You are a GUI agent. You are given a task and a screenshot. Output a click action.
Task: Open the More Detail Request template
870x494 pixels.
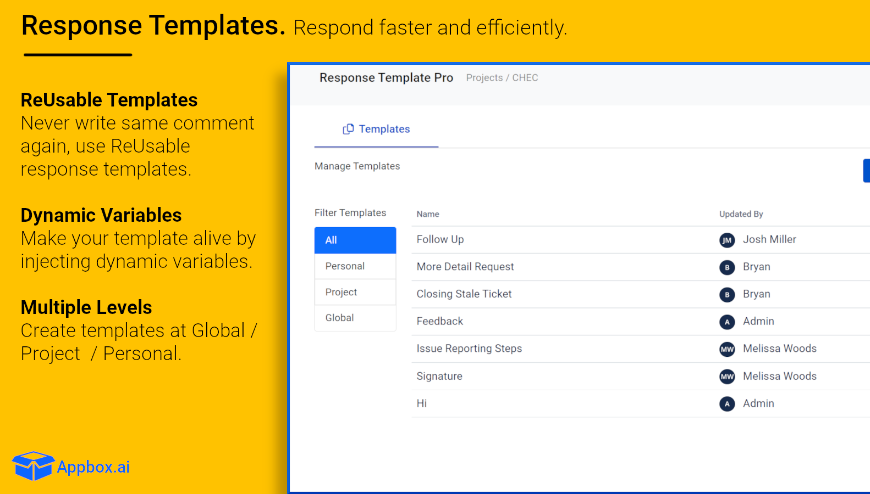pos(465,267)
